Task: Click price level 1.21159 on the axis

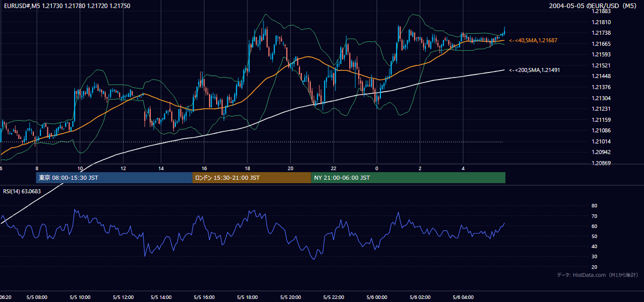Action: coord(602,120)
